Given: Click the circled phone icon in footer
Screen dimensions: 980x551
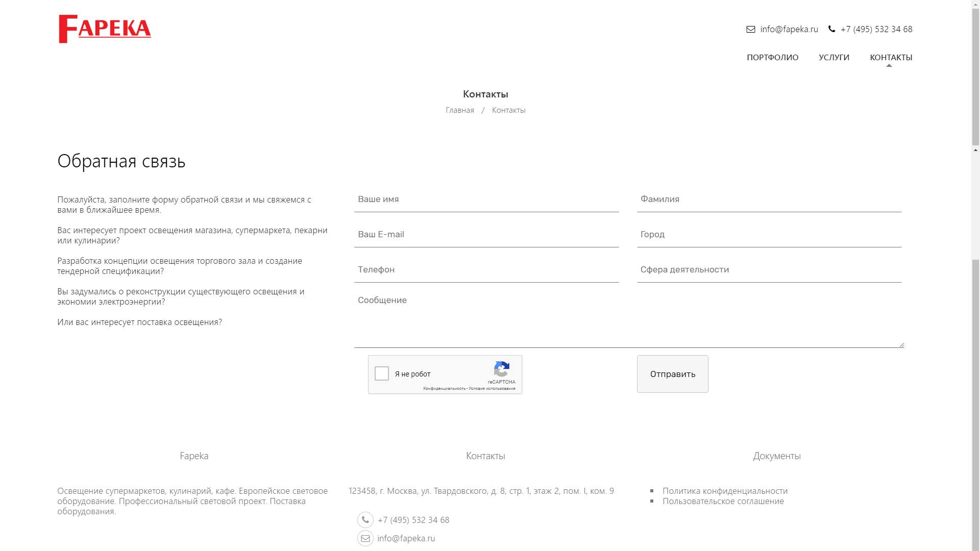Looking at the screenshot, I should pos(365,520).
